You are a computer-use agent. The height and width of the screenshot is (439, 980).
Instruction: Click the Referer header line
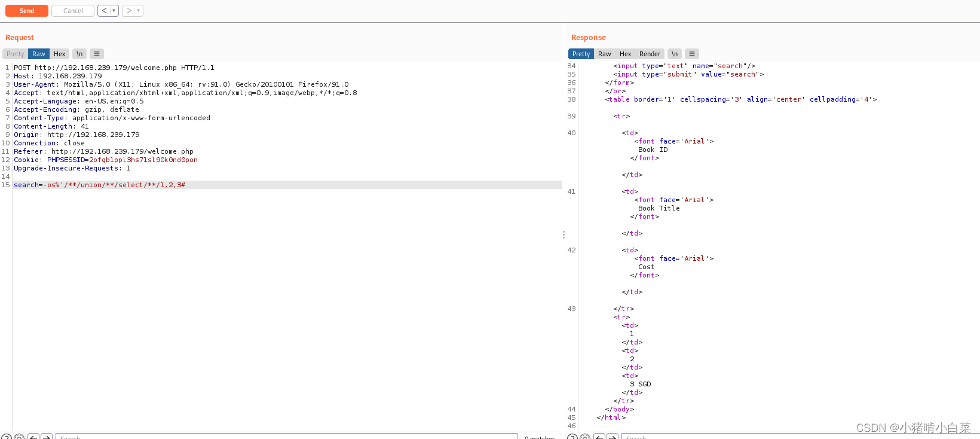[104, 151]
